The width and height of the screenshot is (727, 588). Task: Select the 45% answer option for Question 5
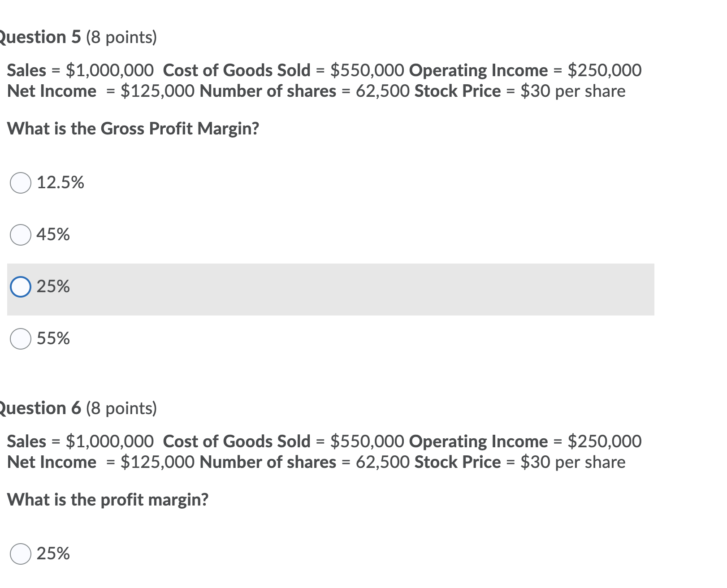click(20, 234)
